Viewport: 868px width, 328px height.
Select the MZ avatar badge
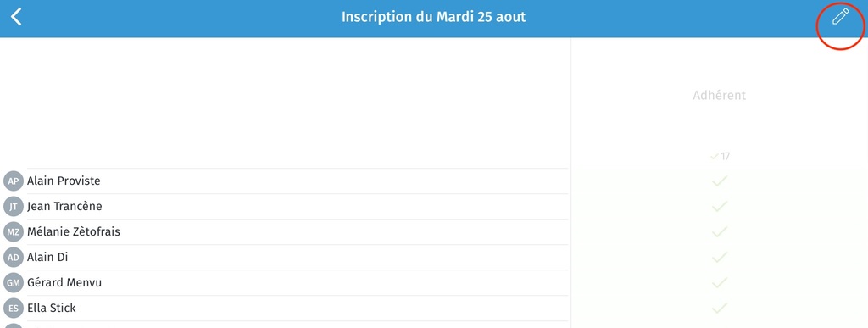point(14,231)
